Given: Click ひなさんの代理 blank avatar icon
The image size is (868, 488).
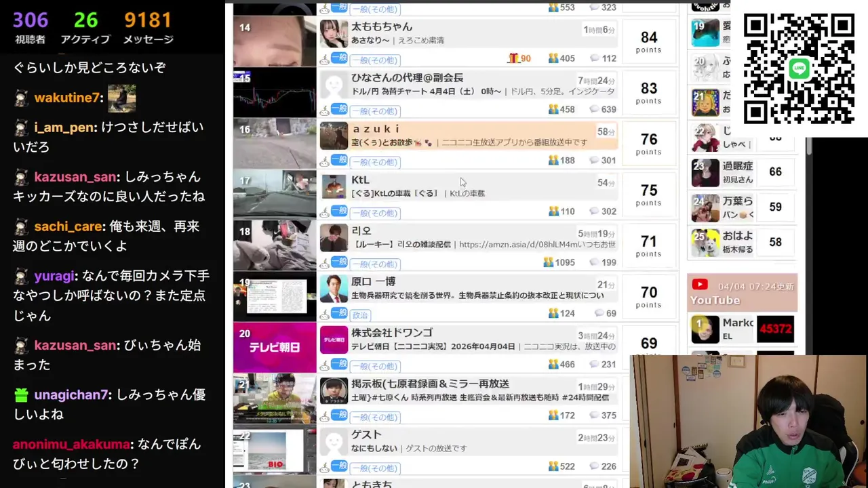Looking at the screenshot, I should point(334,85).
